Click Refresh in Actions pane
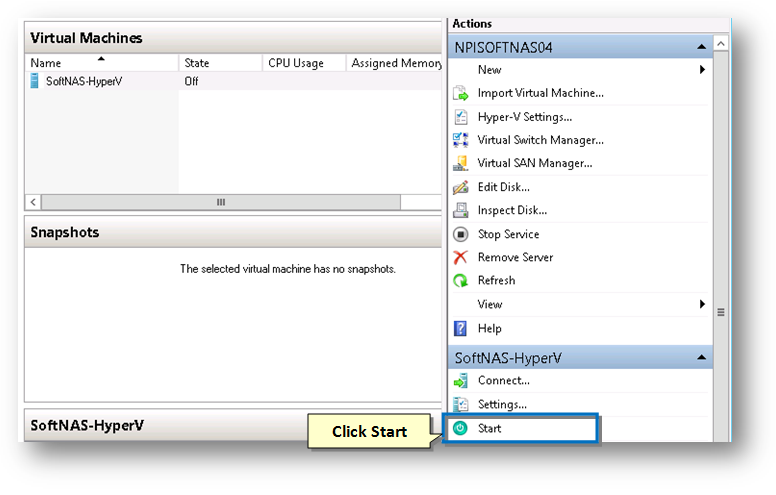The image size is (776, 495). tap(496, 281)
